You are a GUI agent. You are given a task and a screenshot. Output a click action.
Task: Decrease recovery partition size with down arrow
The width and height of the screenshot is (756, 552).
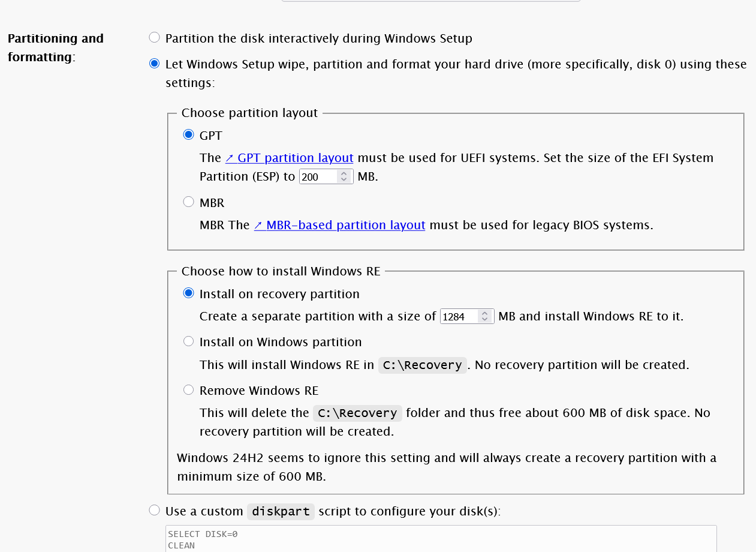coord(484,320)
